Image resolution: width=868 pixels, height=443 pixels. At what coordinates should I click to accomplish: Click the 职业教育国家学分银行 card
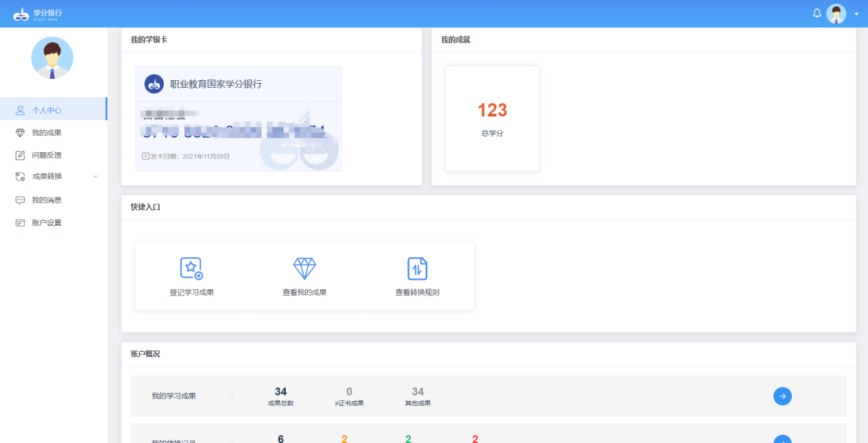238,119
